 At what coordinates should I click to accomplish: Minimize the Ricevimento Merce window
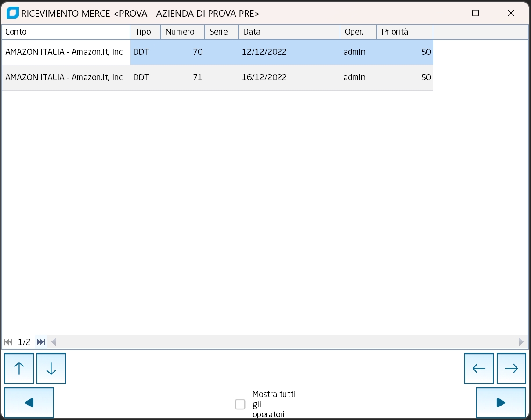click(440, 13)
